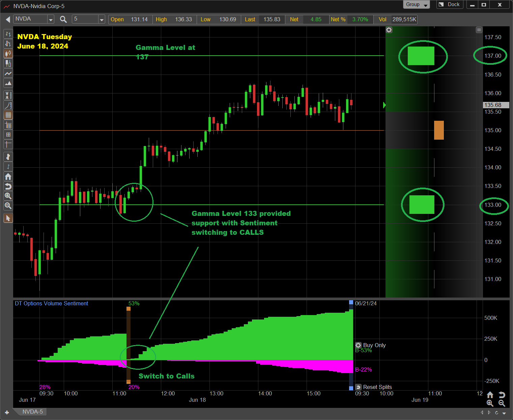
Task: Zoom in with bottom right magnifier
Action: [490, 403]
